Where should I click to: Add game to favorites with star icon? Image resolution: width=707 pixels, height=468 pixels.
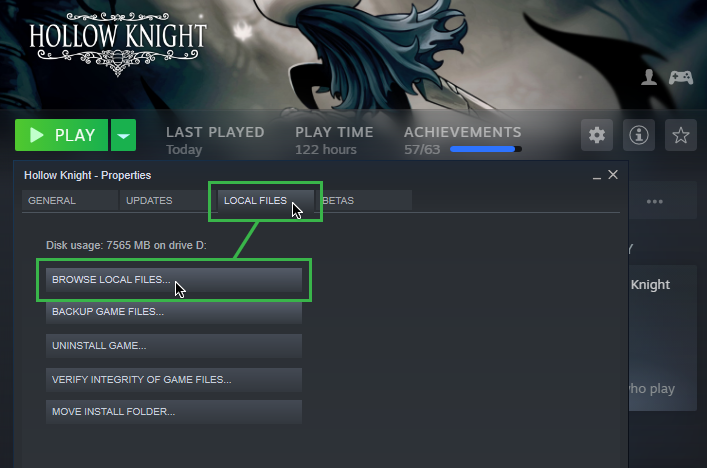pyautogui.click(x=680, y=135)
